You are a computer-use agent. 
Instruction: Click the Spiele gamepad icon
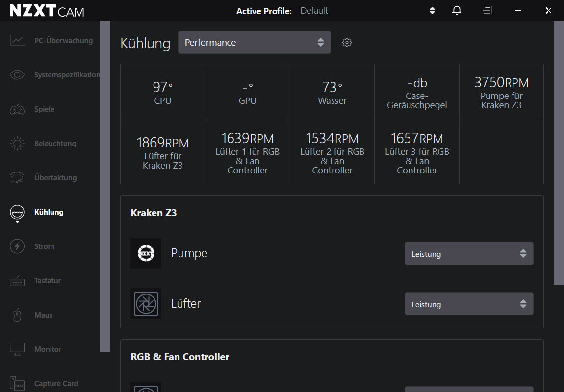[17, 109]
